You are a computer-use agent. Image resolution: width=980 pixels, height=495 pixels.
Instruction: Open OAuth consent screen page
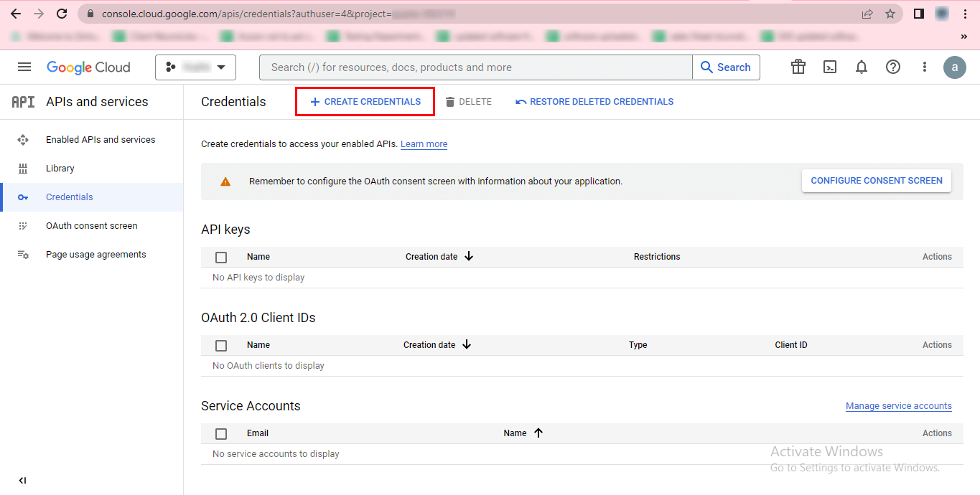[91, 226]
